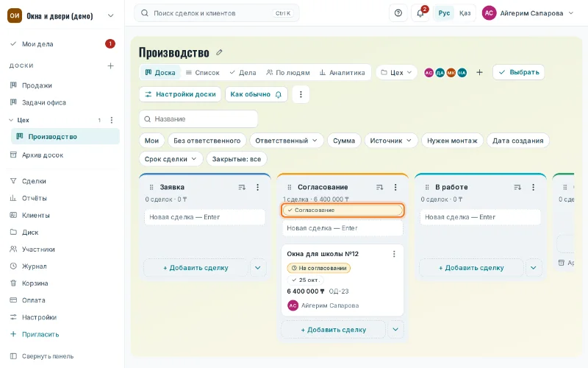This screenshot has height=368, width=588.
Task: Switch to the Список view tab
Action: click(203, 72)
